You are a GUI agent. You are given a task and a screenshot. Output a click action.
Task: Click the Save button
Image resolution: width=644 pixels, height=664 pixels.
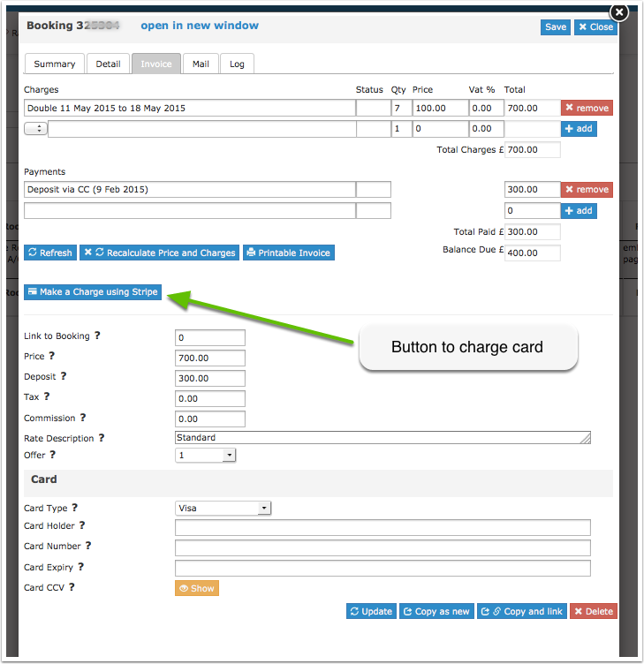(x=555, y=27)
